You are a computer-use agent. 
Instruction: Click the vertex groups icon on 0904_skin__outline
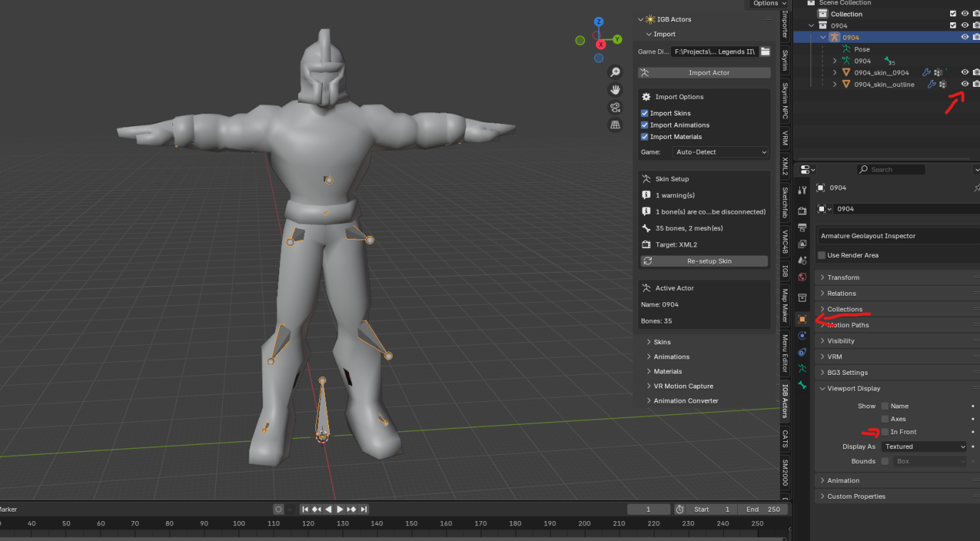click(942, 84)
